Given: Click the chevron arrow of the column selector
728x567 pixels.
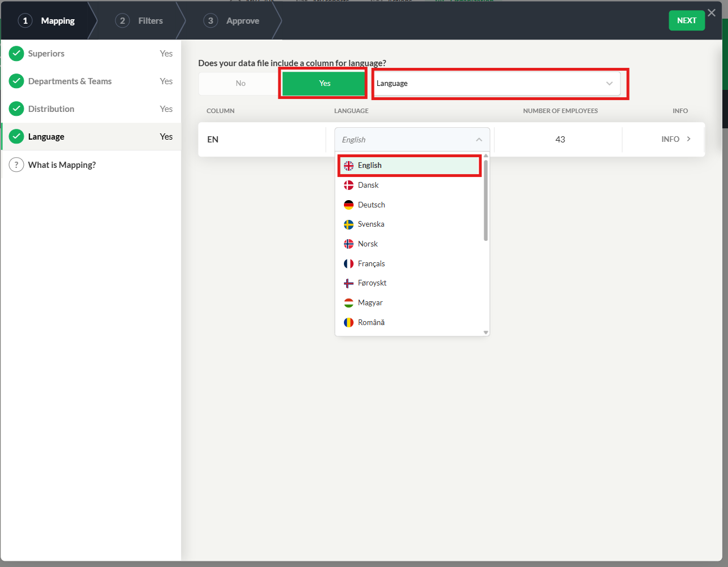Looking at the screenshot, I should [609, 84].
